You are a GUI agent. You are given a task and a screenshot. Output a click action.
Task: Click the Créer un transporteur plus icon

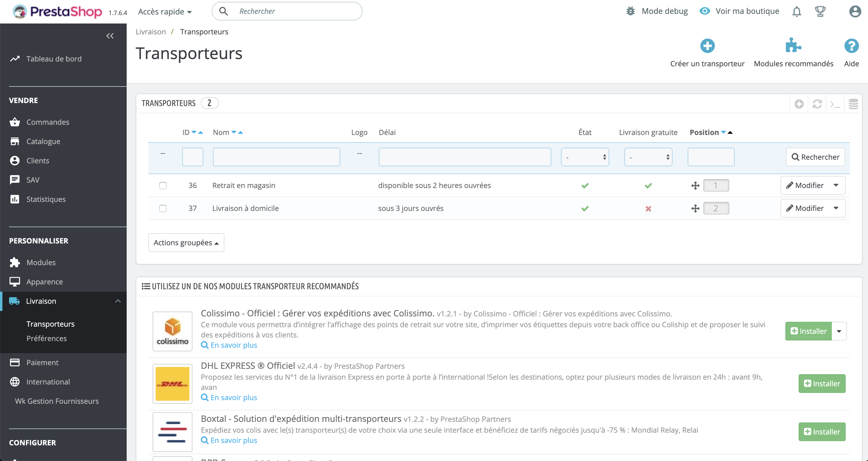coord(707,46)
